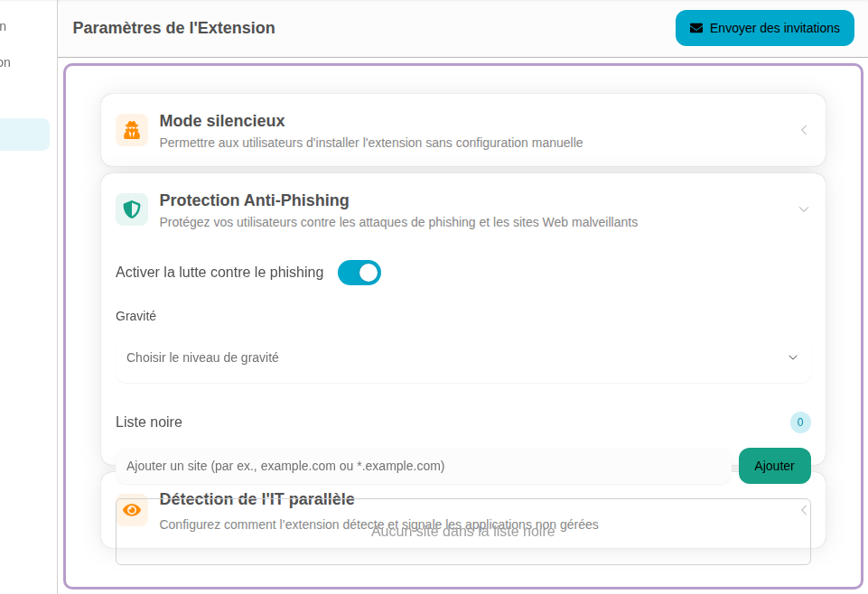Click the green Anti-Phishing shield icon
Image resolution: width=868 pixels, height=594 pixels.
(132, 209)
